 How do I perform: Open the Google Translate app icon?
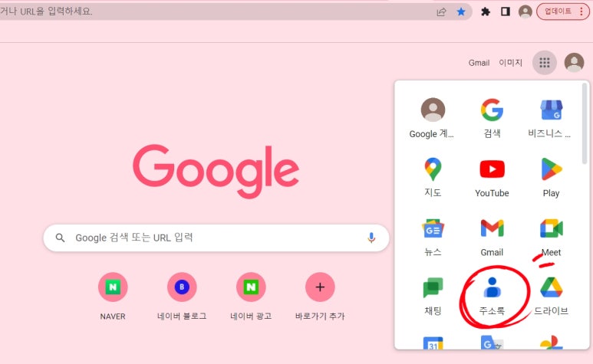coord(492,343)
